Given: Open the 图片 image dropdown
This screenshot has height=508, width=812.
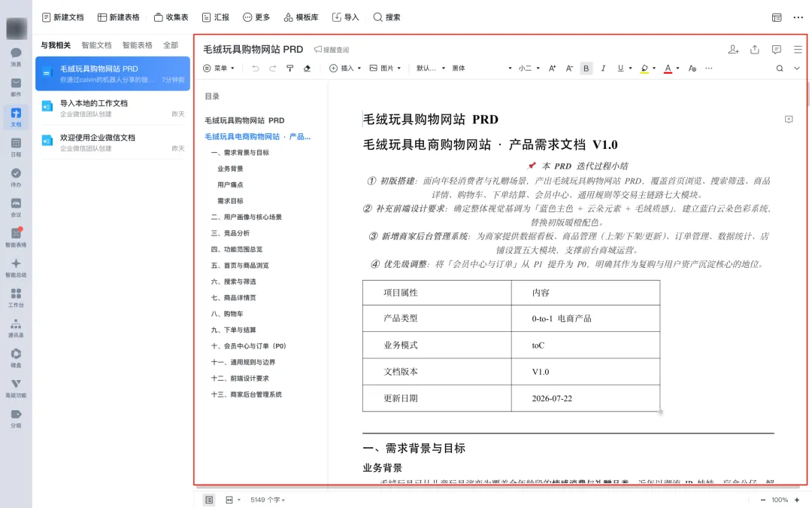Looking at the screenshot, I should point(385,68).
